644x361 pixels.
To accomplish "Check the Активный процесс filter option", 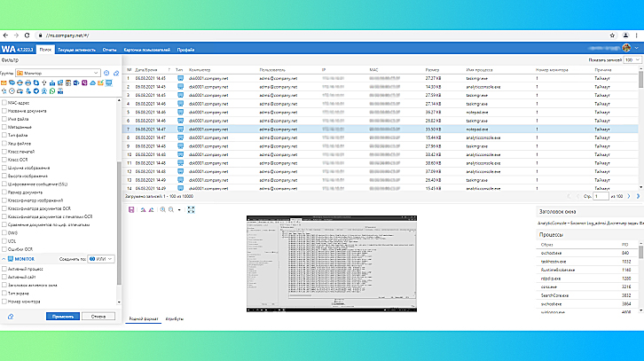I will pos(4,267).
